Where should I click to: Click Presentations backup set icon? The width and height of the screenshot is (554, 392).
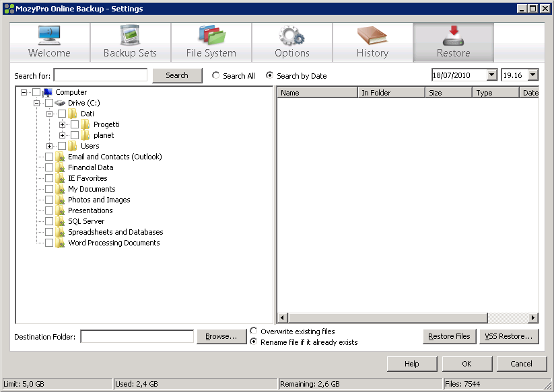pyautogui.click(x=60, y=210)
